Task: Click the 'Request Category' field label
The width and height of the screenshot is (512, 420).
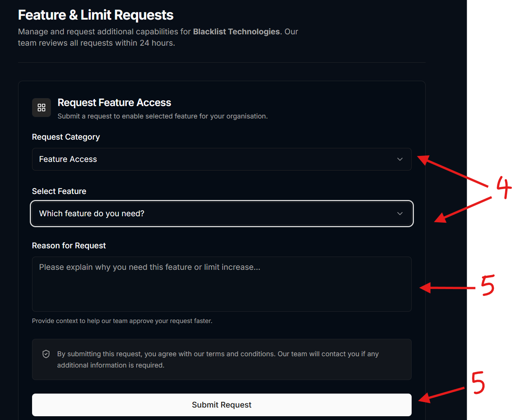Action: tap(66, 137)
